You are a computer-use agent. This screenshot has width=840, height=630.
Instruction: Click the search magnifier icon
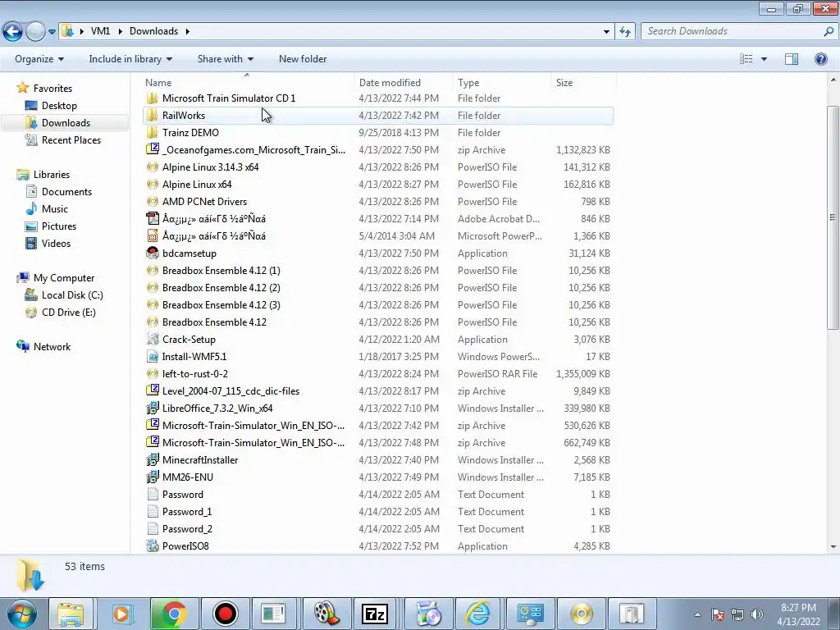pyautogui.click(x=829, y=31)
